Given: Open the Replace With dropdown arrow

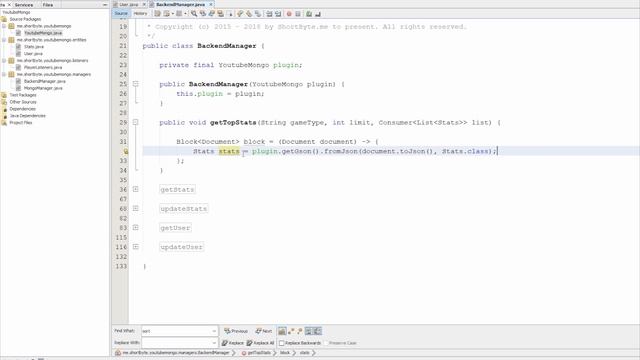Looking at the screenshot, I should [x=214, y=343].
